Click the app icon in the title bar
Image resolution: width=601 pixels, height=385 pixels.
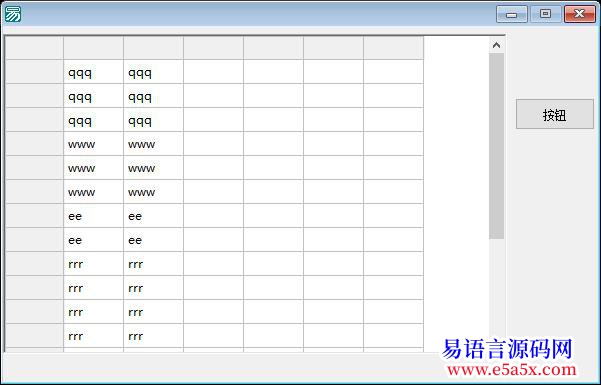click(x=13, y=14)
